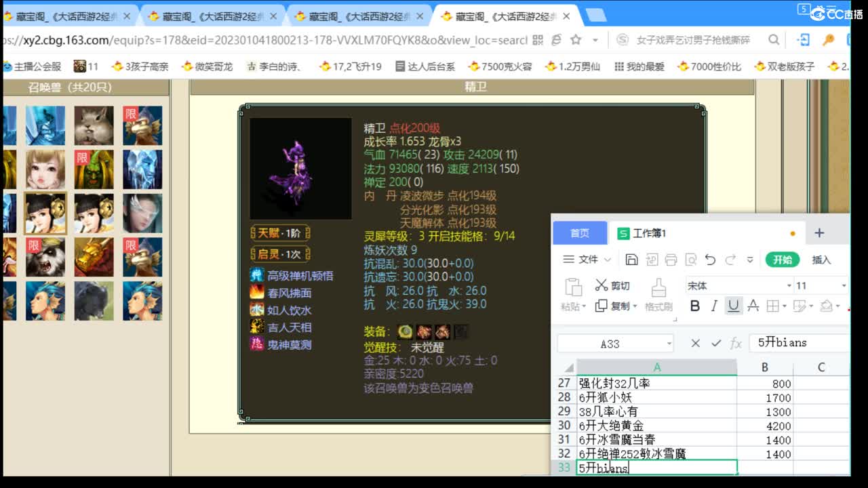This screenshot has width=868, height=488.
Task: Click the fx insert function icon
Action: 736,344
